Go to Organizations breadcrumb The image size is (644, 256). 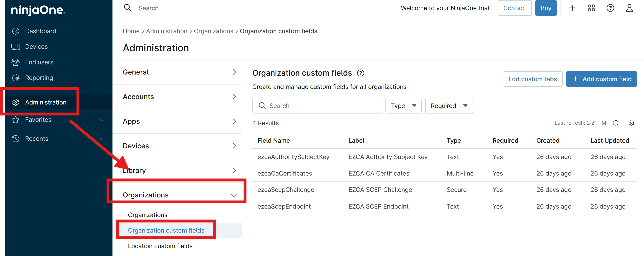(x=213, y=31)
